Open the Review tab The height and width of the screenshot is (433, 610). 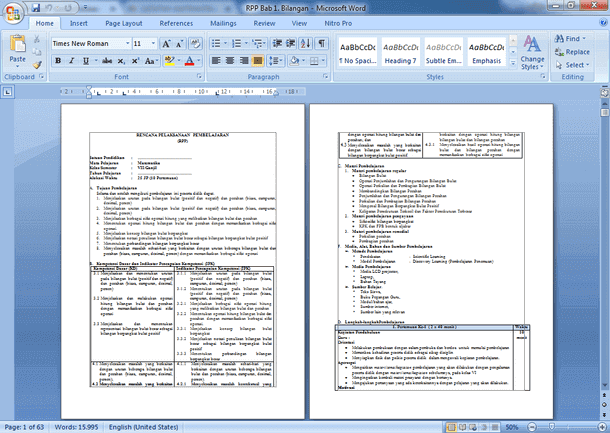pyautogui.click(x=265, y=23)
